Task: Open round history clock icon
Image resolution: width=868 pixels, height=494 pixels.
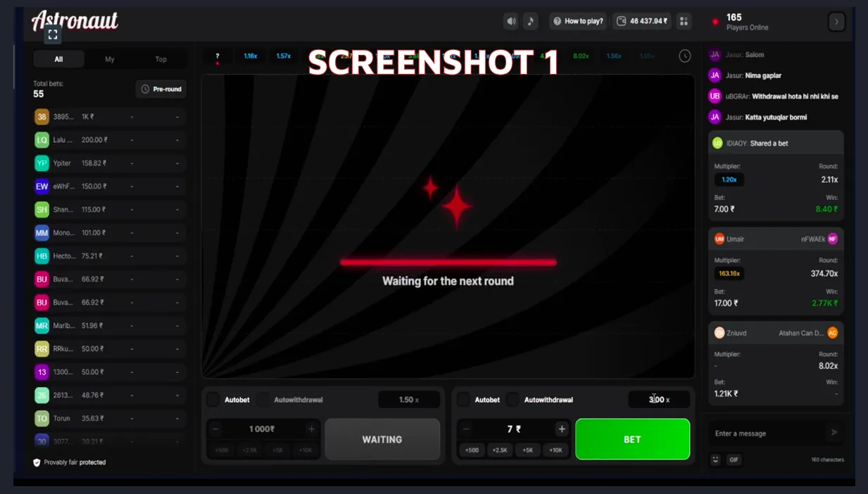Action: coord(684,56)
